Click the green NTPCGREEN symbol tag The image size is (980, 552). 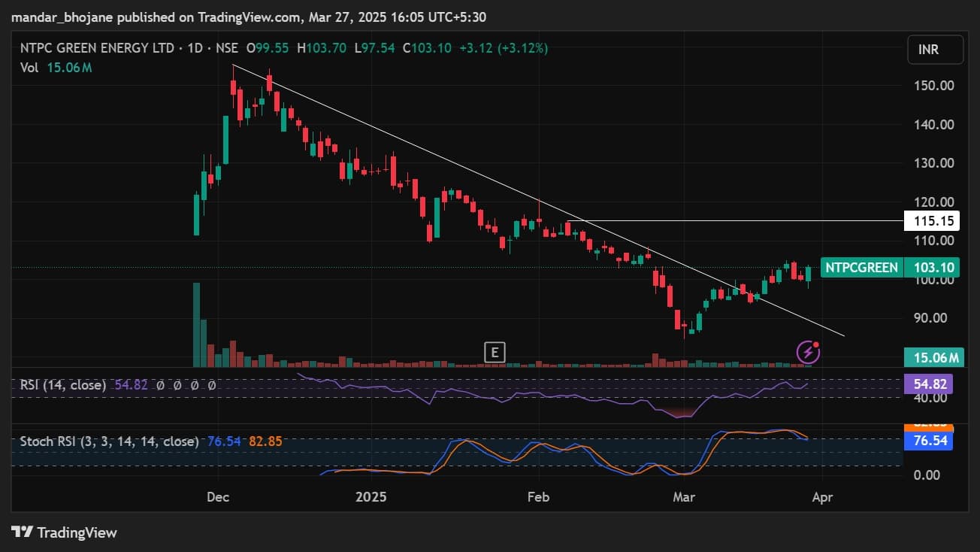[861, 267]
